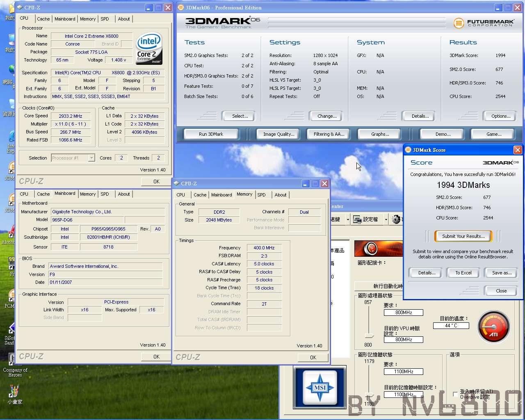Click the ATI Overdrive gauge icon
The height and width of the screenshot is (420, 525).
[494, 327]
